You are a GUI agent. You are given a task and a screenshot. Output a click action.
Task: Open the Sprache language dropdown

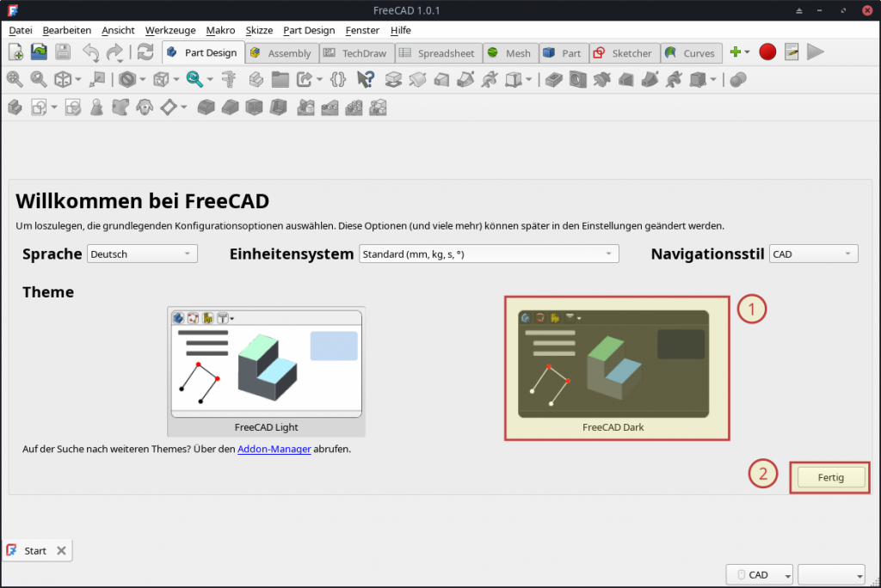(143, 254)
